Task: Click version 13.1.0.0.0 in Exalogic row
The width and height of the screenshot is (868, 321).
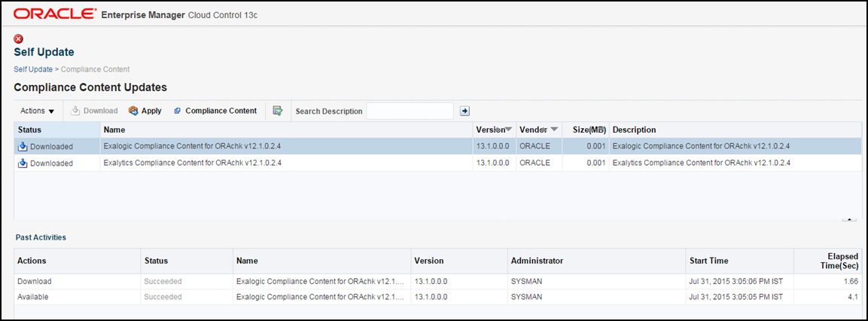Action: [x=492, y=146]
